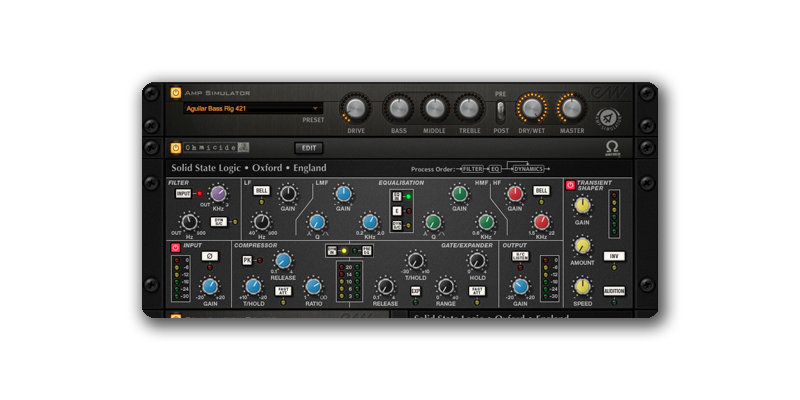Click the Omega logo icon
The height and width of the screenshot is (400, 800).
[613, 147]
